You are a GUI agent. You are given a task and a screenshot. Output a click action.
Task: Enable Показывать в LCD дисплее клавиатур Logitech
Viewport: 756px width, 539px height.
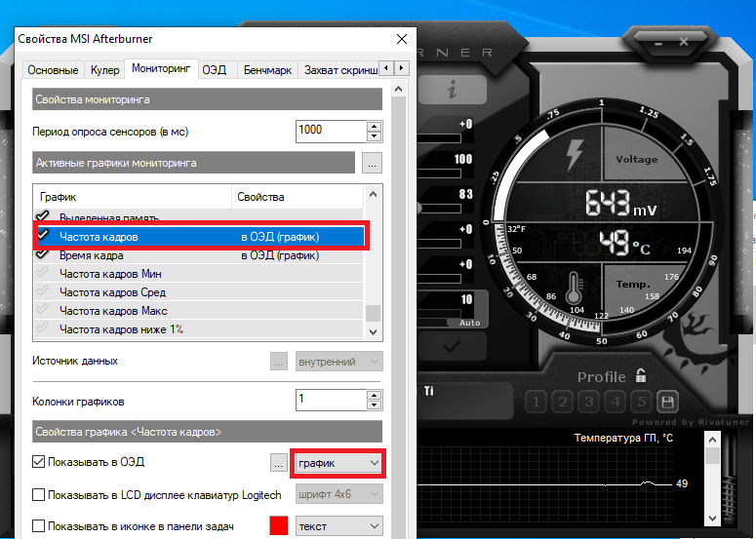(38, 495)
